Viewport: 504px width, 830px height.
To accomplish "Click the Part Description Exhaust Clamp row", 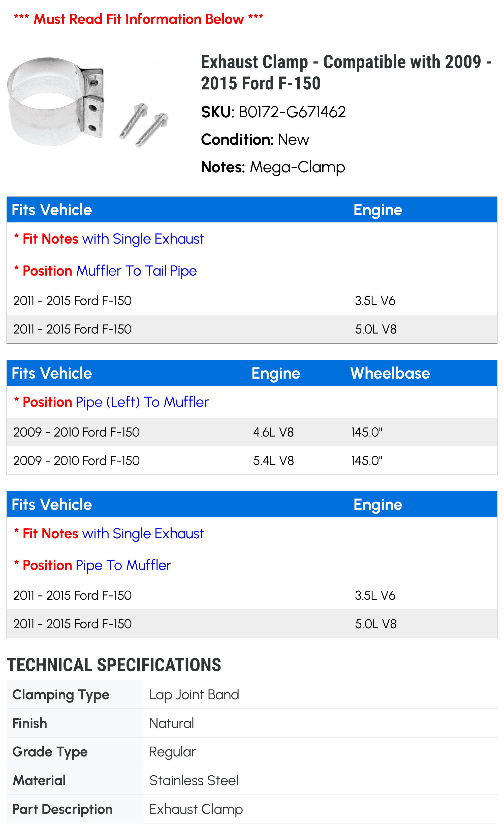I will (252, 809).
